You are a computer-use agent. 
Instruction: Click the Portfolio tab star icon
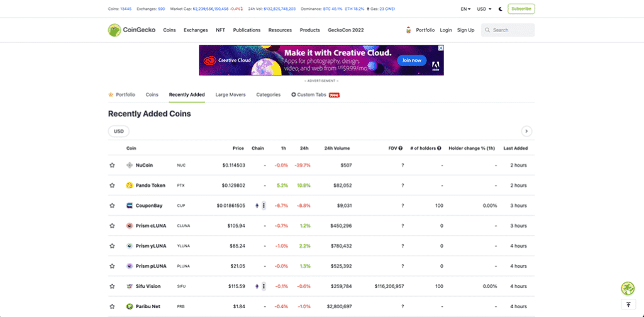coord(111,94)
